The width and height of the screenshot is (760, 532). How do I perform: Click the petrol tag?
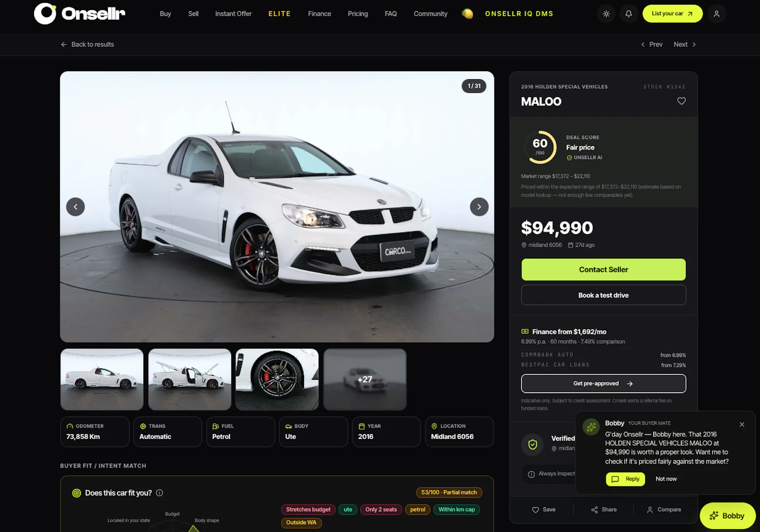[418, 510]
